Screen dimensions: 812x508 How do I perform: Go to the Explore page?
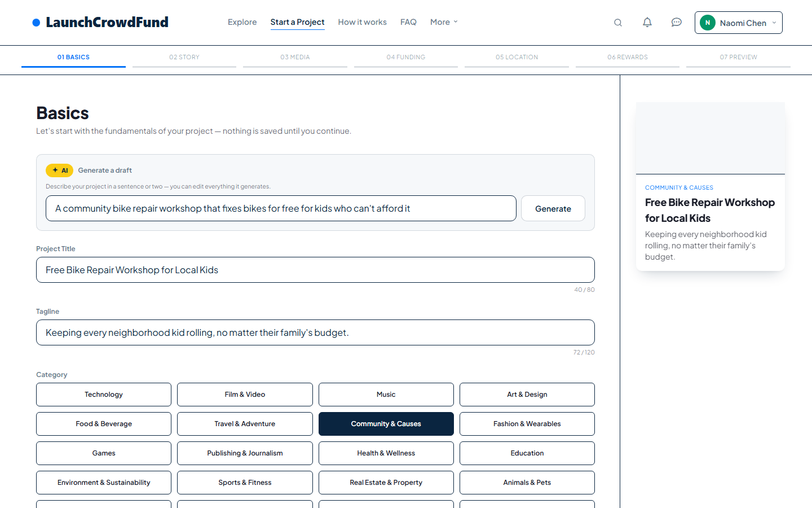[x=242, y=22]
